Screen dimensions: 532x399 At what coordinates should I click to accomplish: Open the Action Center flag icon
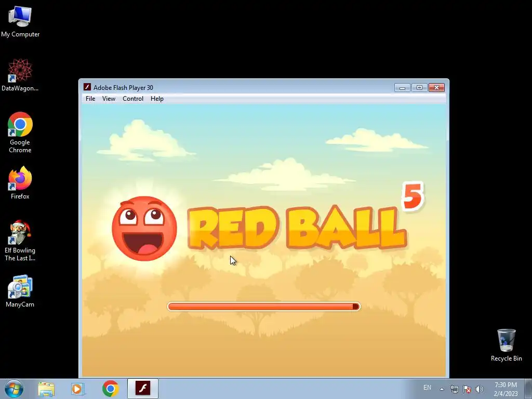(x=467, y=389)
